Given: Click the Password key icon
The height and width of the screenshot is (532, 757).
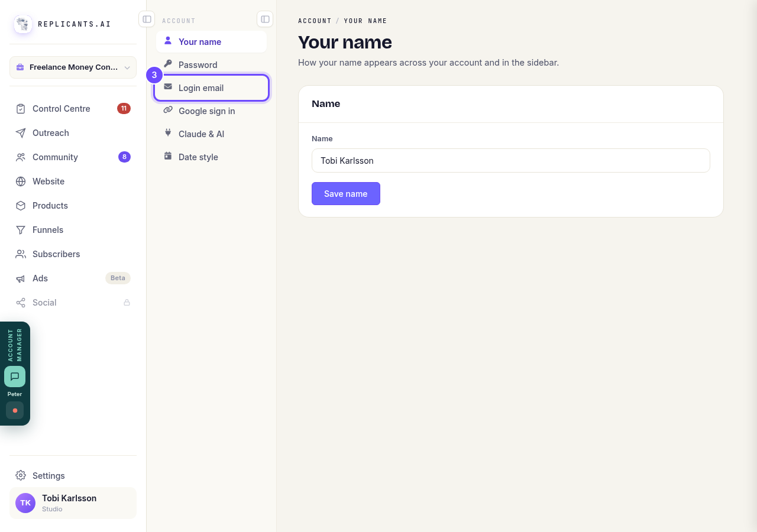Looking at the screenshot, I should pos(168,64).
